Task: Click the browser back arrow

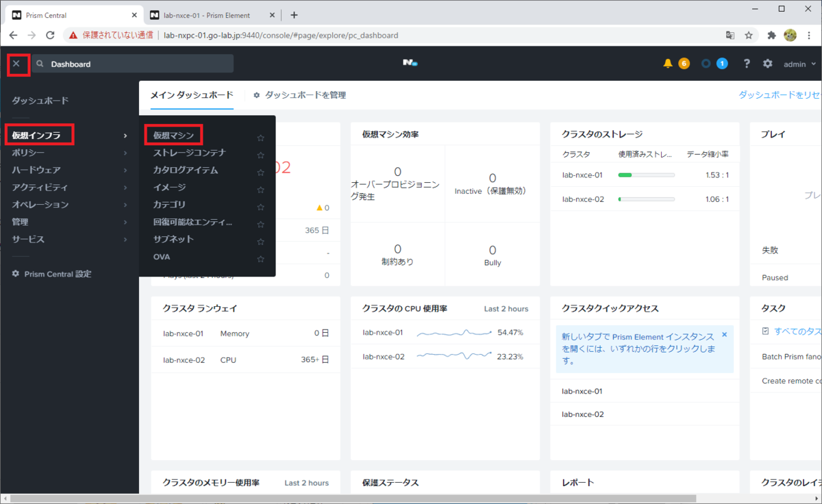Action: [x=13, y=35]
